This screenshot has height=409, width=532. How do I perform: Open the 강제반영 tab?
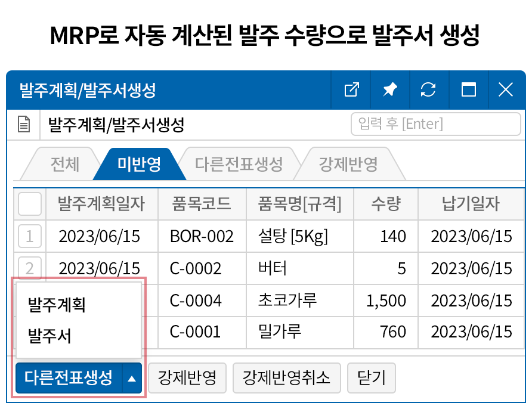[x=348, y=164]
